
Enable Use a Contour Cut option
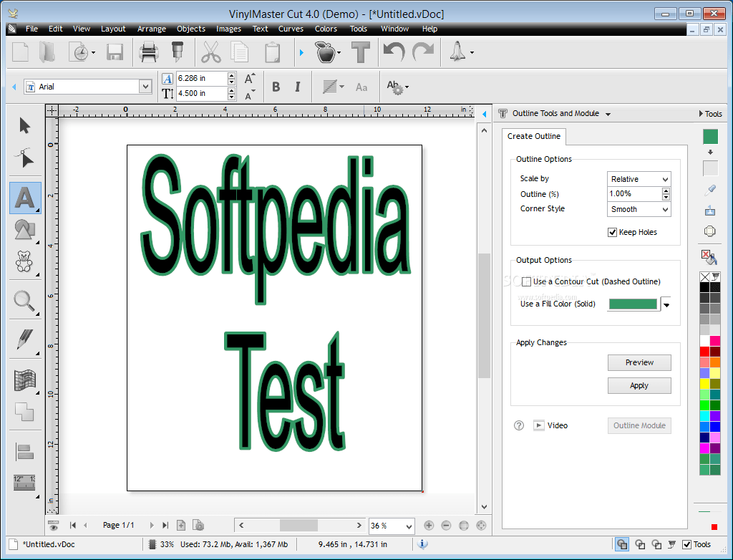coord(527,281)
